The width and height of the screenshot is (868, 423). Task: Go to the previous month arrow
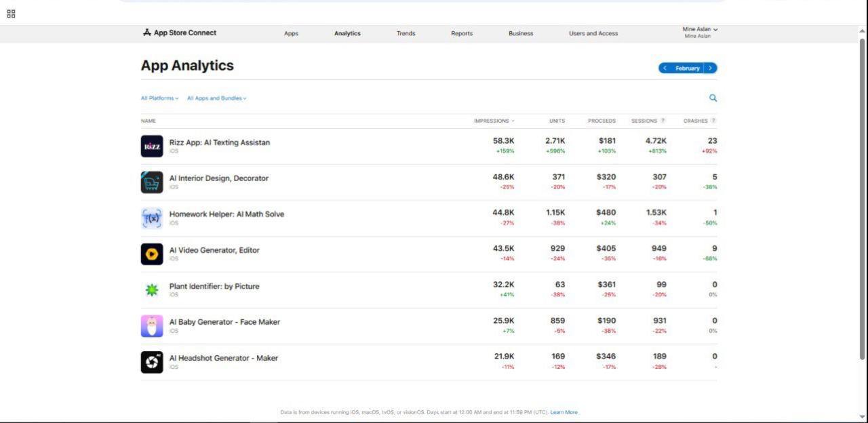(665, 68)
